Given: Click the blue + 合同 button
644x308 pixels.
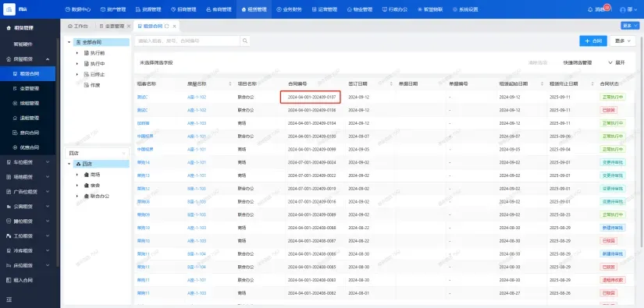Looking at the screenshot, I should (593, 41).
